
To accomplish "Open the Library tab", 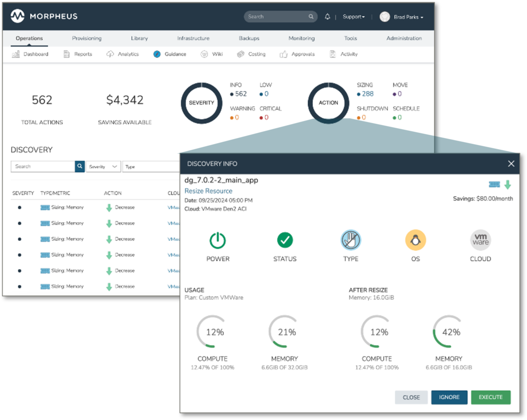I will [139, 38].
